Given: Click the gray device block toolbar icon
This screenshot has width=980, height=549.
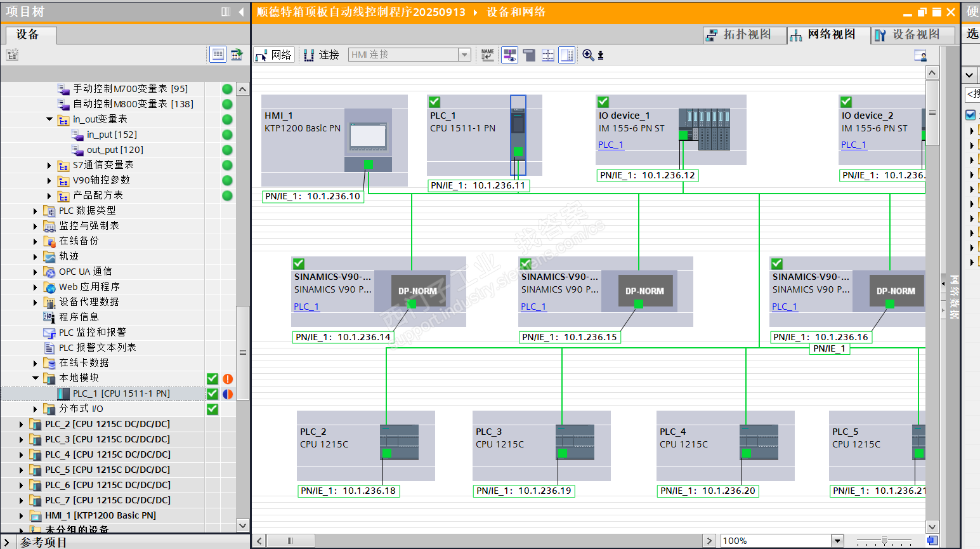Looking at the screenshot, I should pos(529,55).
